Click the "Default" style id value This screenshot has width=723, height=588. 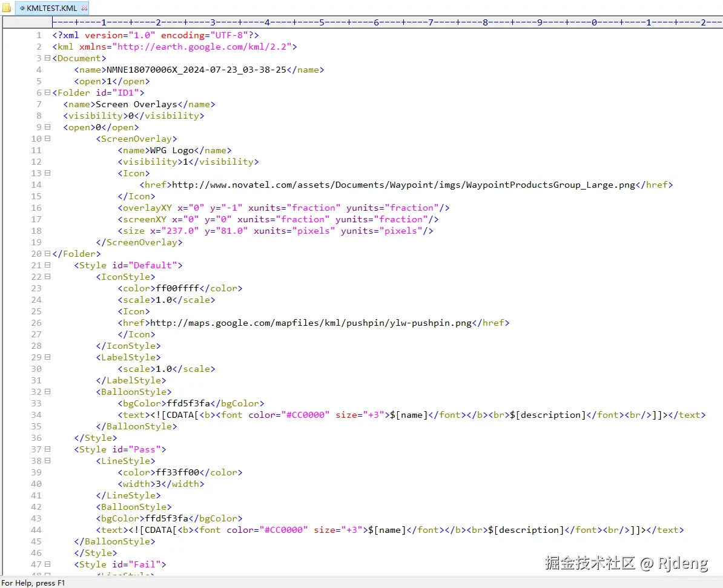(x=153, y=265)
